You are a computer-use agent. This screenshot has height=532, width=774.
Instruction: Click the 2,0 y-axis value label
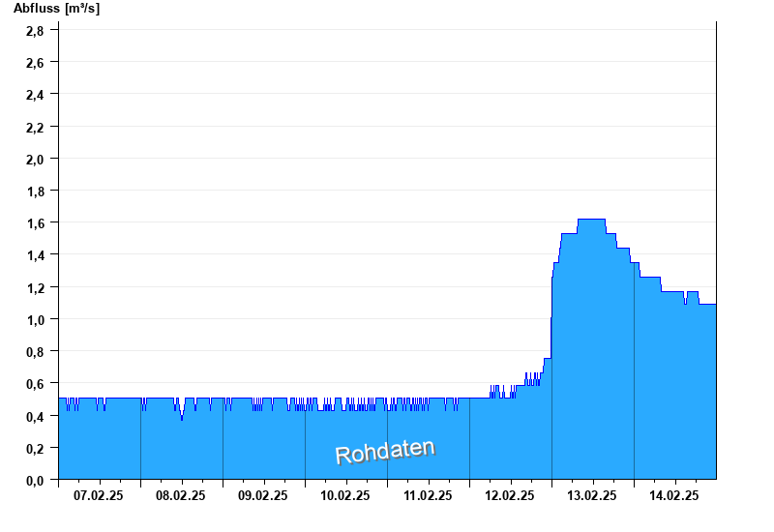[35, 159]
